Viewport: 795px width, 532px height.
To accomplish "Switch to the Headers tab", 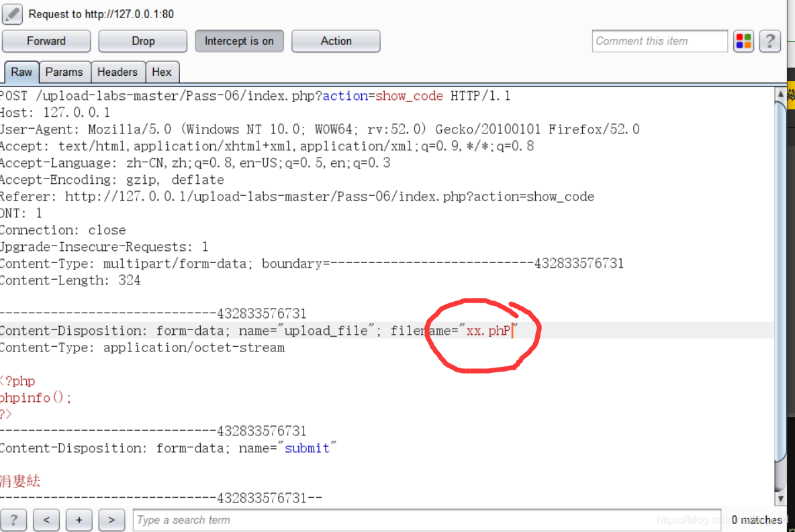I will 117,72.
